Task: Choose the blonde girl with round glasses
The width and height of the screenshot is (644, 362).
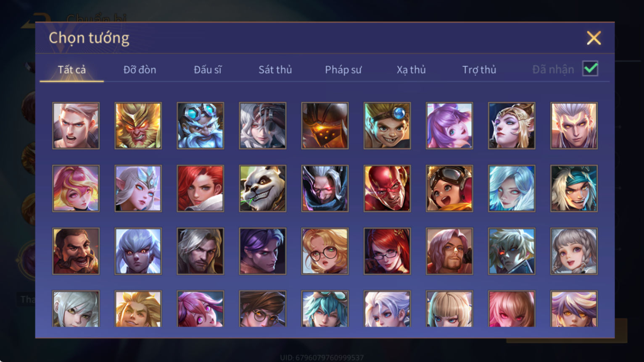Action: click(x=325, y=251)
